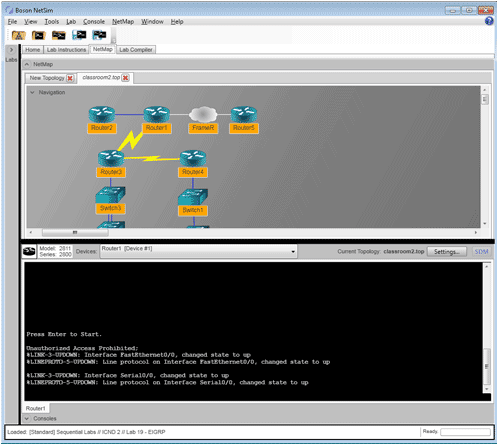Image resolution: width=500 pixels, height=448 pixels.
Task: Close the classroom2.top tab
Action: pyautogui.click(x=125, y=78)
